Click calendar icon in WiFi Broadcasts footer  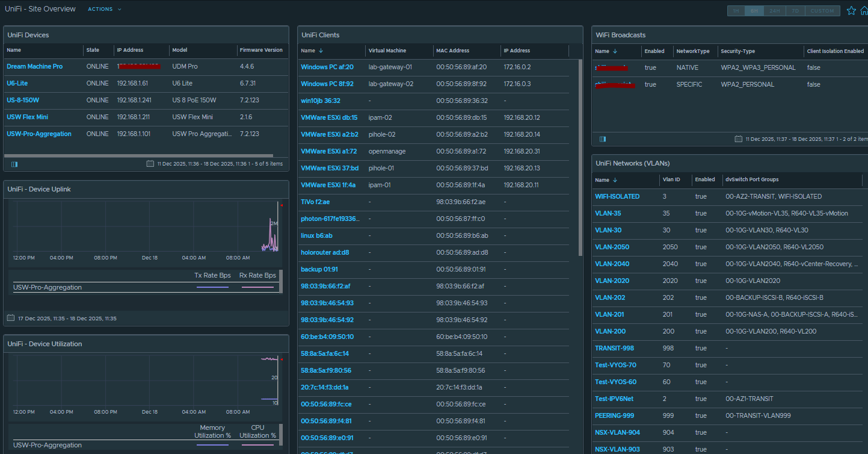tap(738, 139)
